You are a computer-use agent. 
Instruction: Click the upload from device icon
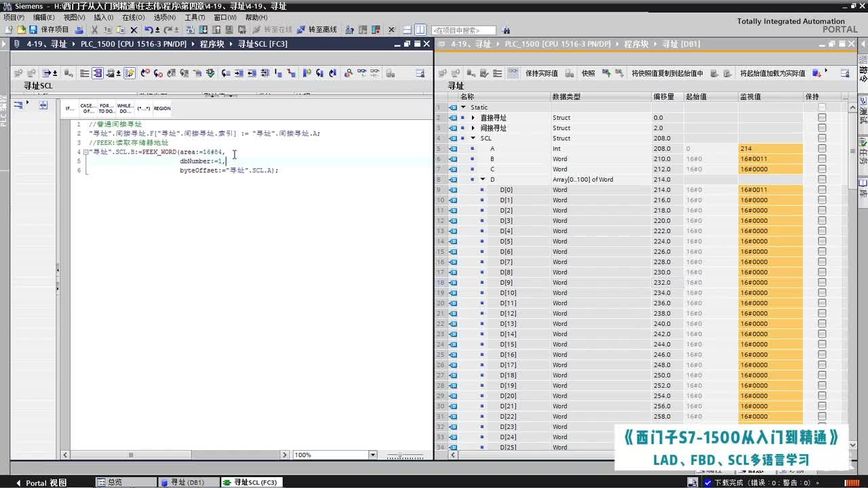tap(216, 30)
